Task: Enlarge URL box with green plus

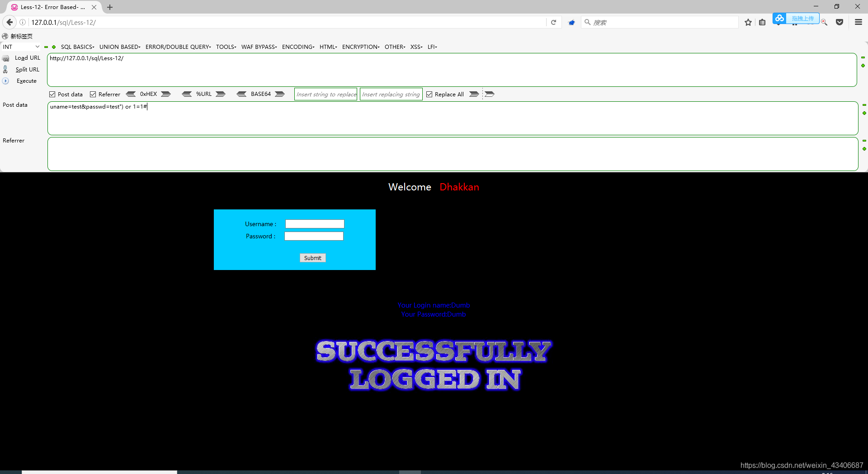Action: click(x=863, y=66)
